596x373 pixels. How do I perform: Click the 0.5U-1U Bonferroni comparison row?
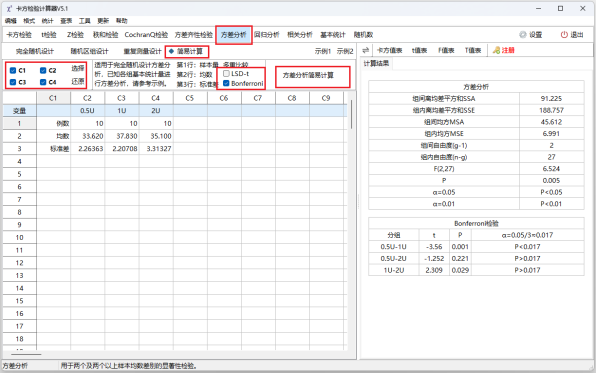[476, 247]
